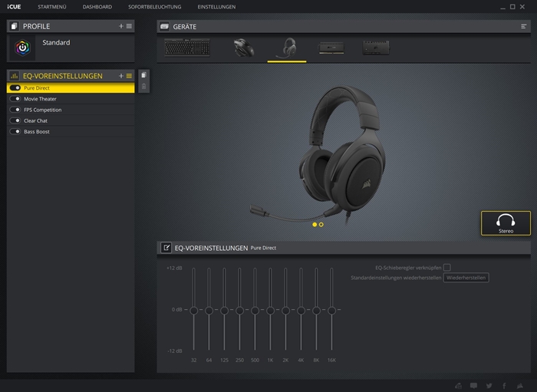Image resolution: width=537 pixels, height=392 pixels.
Task: Click the Profile panel icon
Action: [14, 26]
